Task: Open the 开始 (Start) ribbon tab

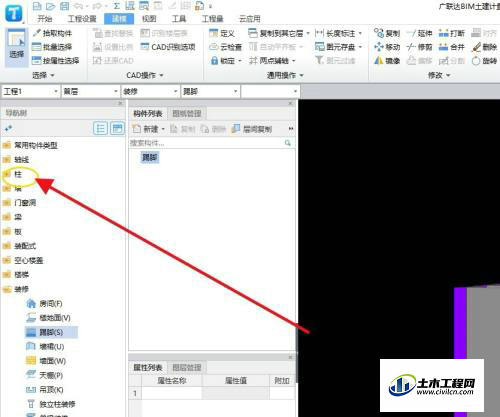Action: (x=45, y=19)
